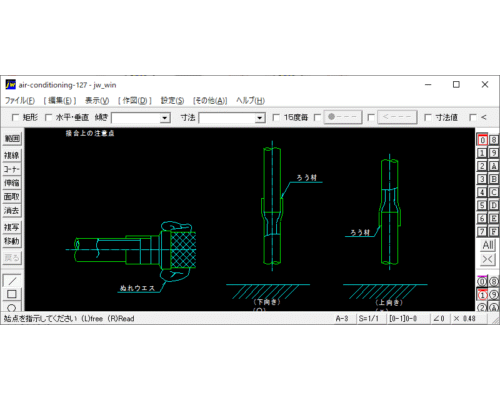Toggle the rightmost < checkbox

click(473, 117)
